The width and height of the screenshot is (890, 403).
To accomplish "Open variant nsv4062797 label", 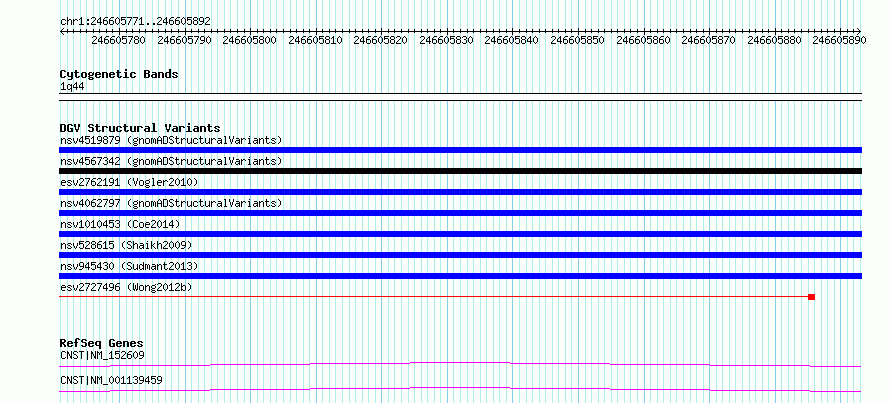I will click(171, 203).
